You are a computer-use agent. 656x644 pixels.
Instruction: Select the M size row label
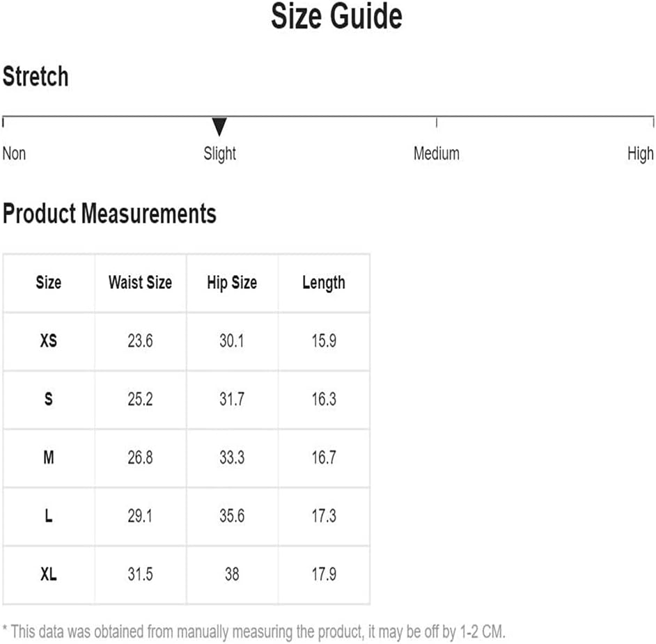coord(49,457)
